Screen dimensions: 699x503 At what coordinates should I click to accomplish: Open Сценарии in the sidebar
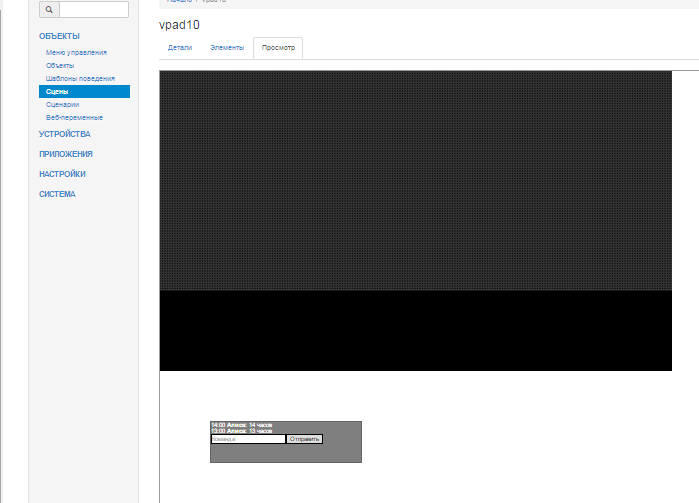coord(62,104)
